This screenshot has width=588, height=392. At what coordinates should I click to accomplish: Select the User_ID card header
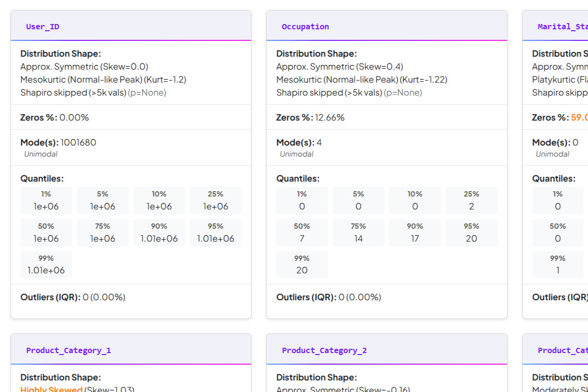(x=131, y=26)
